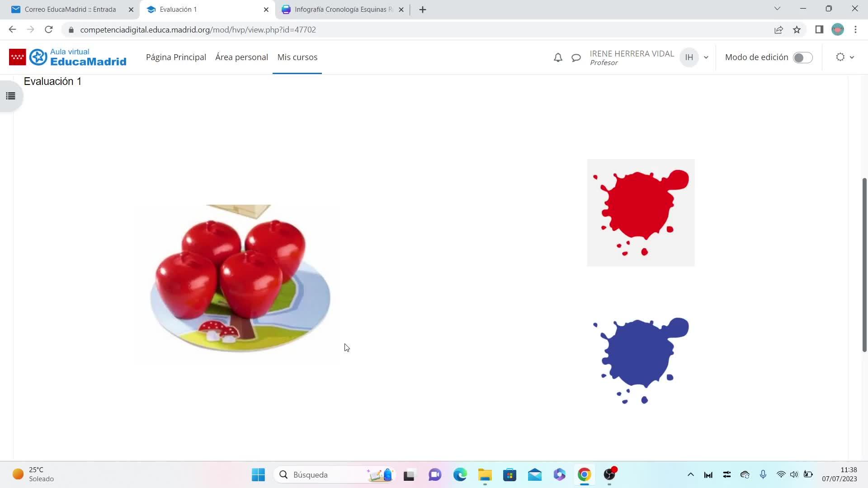Expand the IH user menu dropdown
This screenshot has height=488, width=868.
(x=706, y=57)
